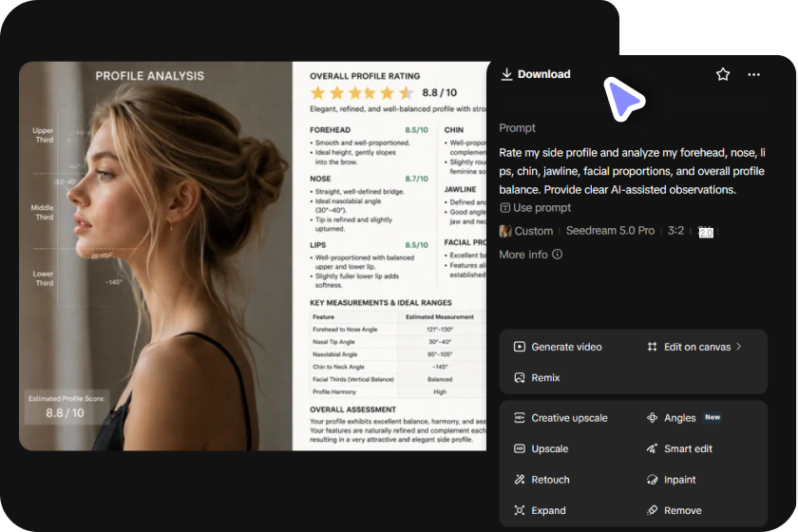Image resolution: width=798 pixels, height=532 pixels.
Task: Choose Inpaint
Action: [x=672, y=480]
